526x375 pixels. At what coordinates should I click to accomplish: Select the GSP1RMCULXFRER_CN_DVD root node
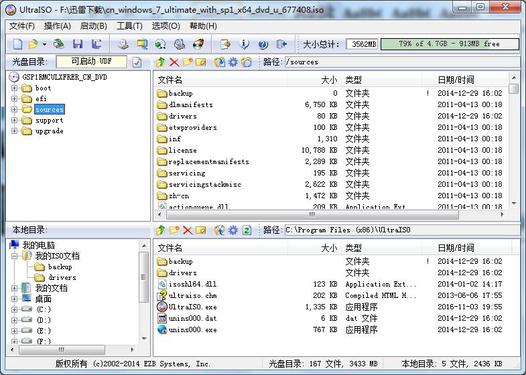64,77
